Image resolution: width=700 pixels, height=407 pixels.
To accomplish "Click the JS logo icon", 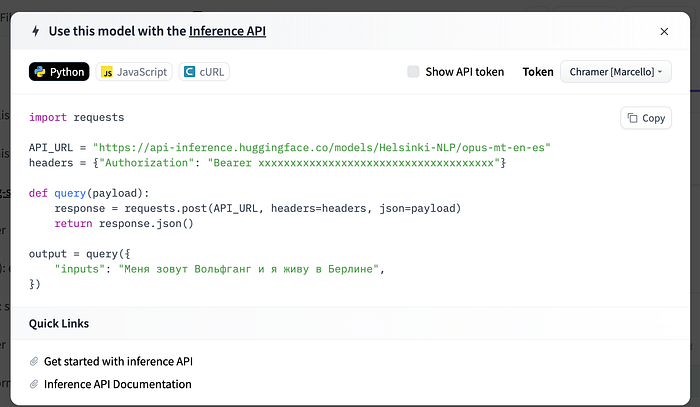I will pyautogui.click(x=107, y=72).
